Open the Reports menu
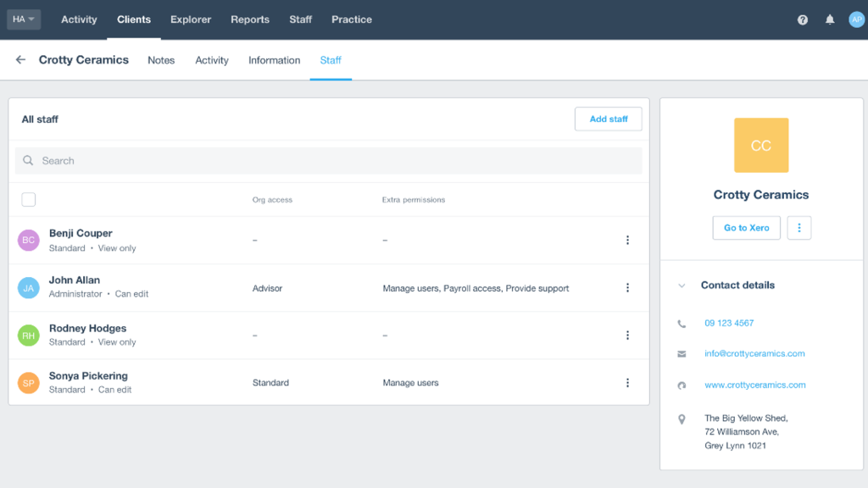Screen dimensions: 868x488 point(250,19)
